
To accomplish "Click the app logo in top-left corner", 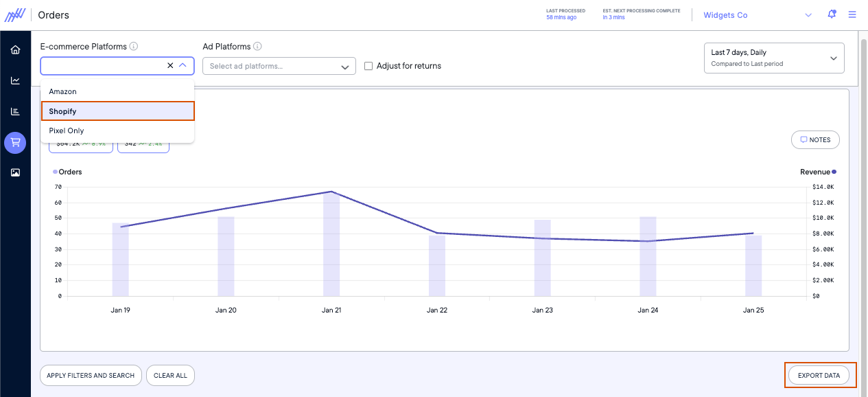I will (x=15, y=14).
